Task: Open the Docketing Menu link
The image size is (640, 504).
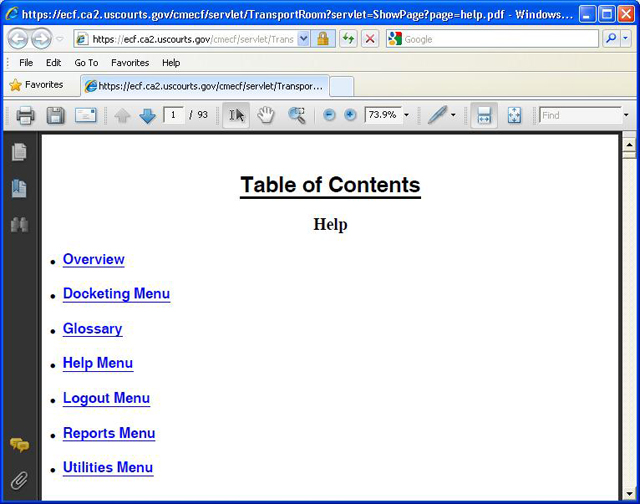Action: pos(116,294)
